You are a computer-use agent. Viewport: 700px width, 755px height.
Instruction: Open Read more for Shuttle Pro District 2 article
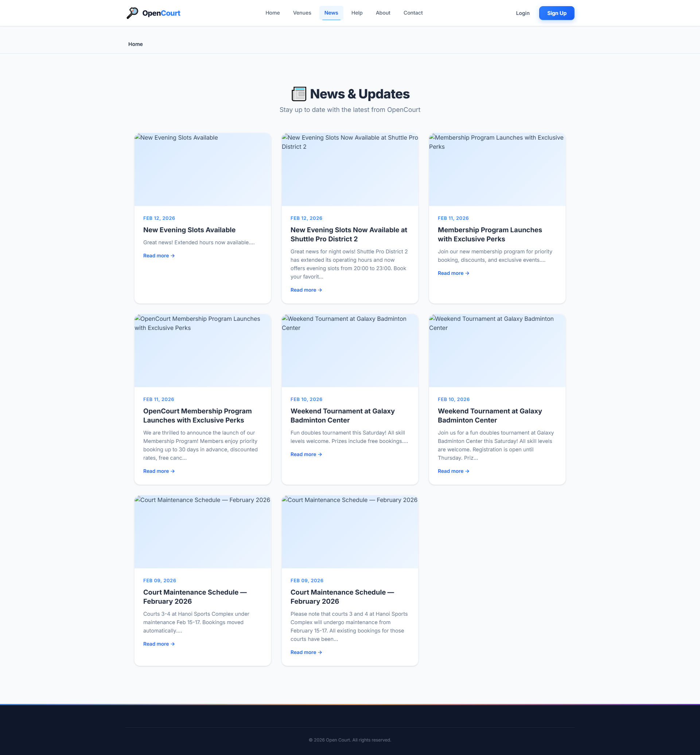306,290
